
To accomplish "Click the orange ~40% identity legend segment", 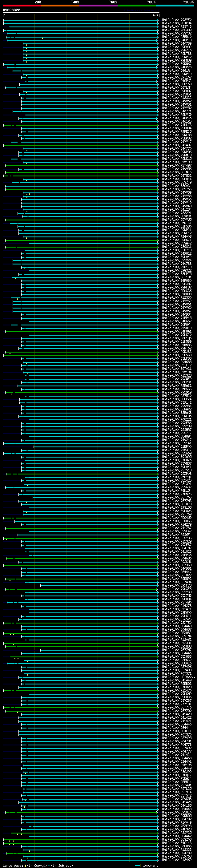I will (x=60, y=6).
